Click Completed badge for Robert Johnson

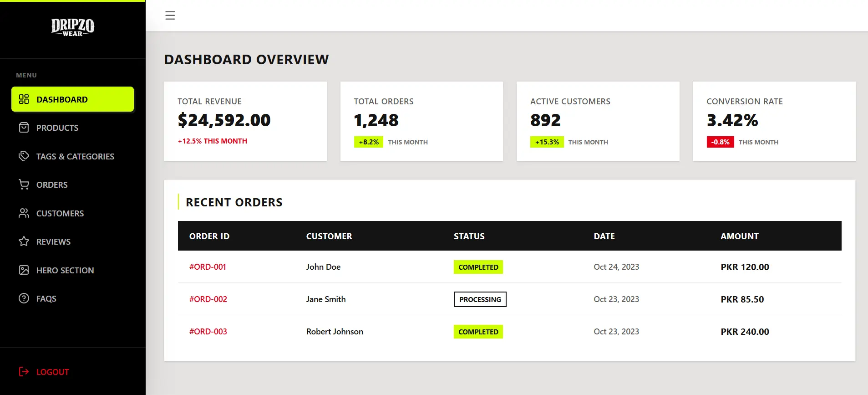pyautogui.click(x=478, y=332)
